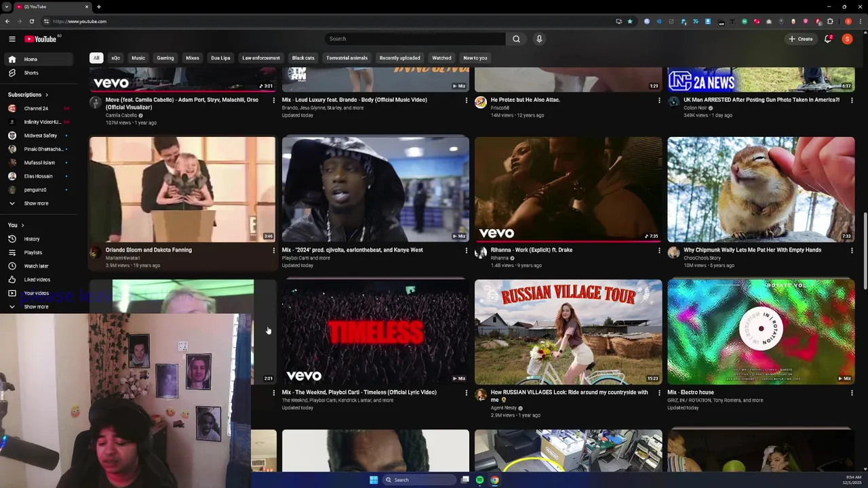Click the YouTube logo
Viewport: 868px width, 488px height.
[41, 39]
